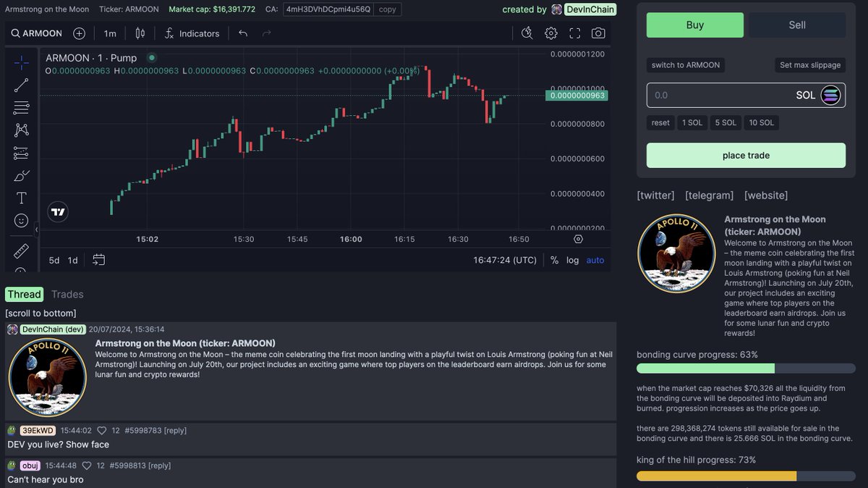
Task: Open chart settings gear
Action: coord(551,33)
